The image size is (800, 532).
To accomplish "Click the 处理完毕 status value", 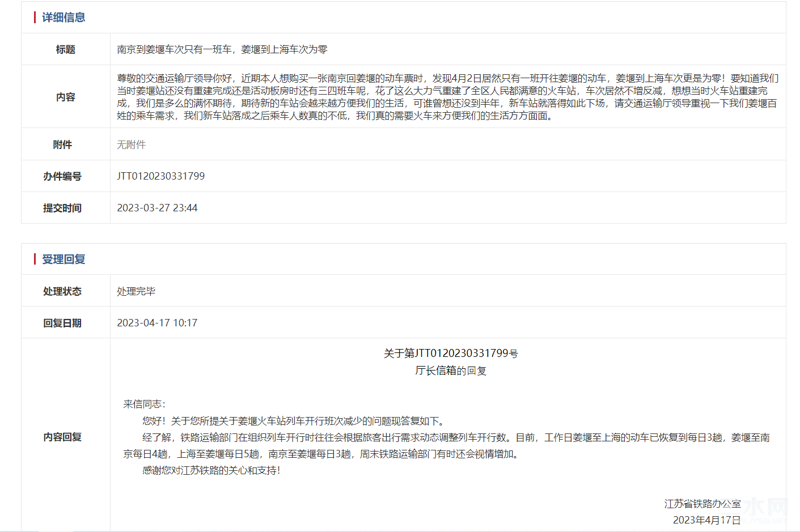I will click(x=136, y=291).
